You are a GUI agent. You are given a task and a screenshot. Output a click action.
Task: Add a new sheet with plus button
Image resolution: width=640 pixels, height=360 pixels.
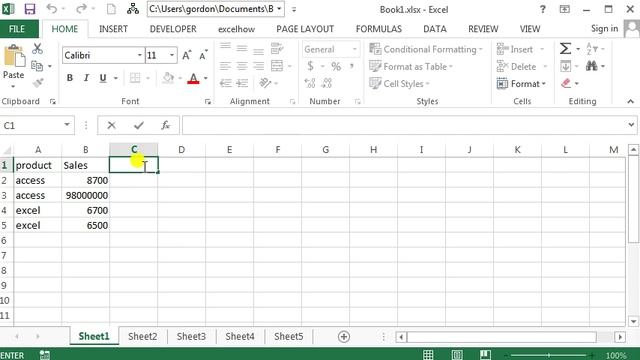click(x=344, y=337)
